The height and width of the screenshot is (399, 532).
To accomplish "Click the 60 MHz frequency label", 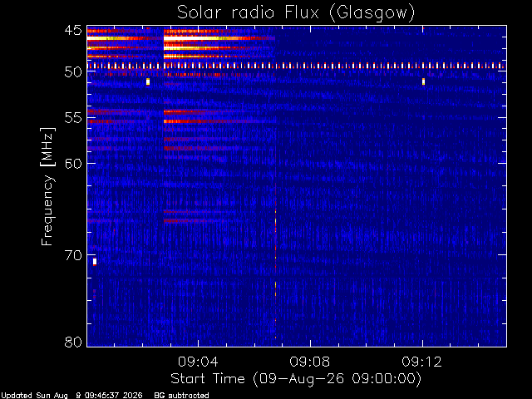I will click(73, 164).
